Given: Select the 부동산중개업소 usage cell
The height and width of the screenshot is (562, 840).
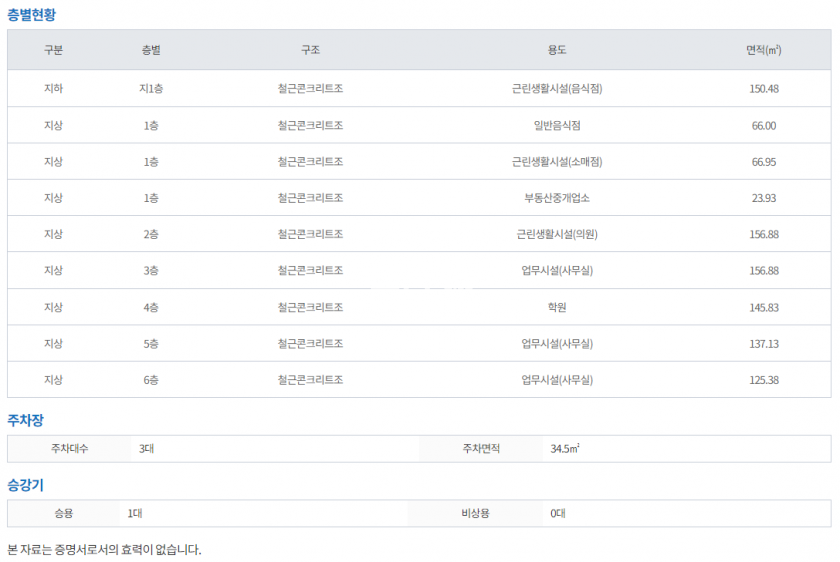Looking at the screenshot, I should pos(557,198).
